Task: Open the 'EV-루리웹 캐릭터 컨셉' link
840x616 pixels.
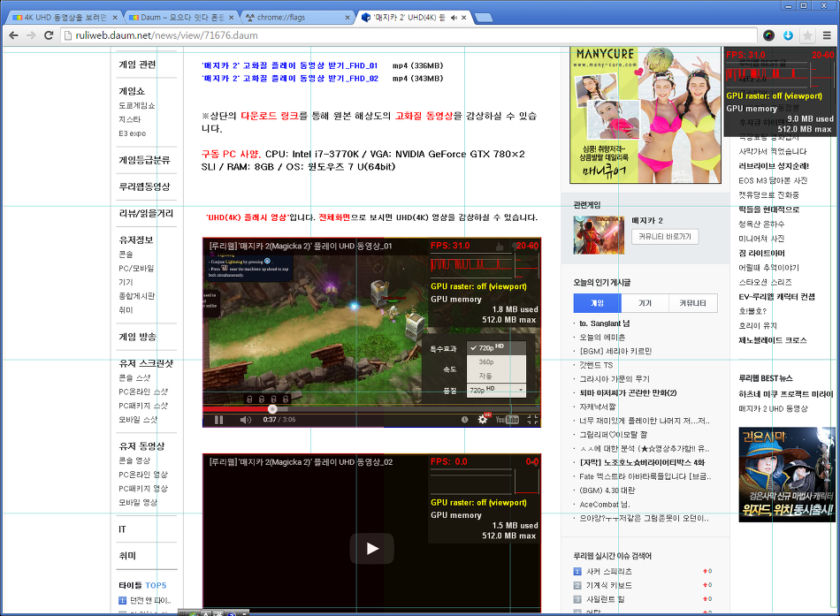Action: click(x=777, y=296)
